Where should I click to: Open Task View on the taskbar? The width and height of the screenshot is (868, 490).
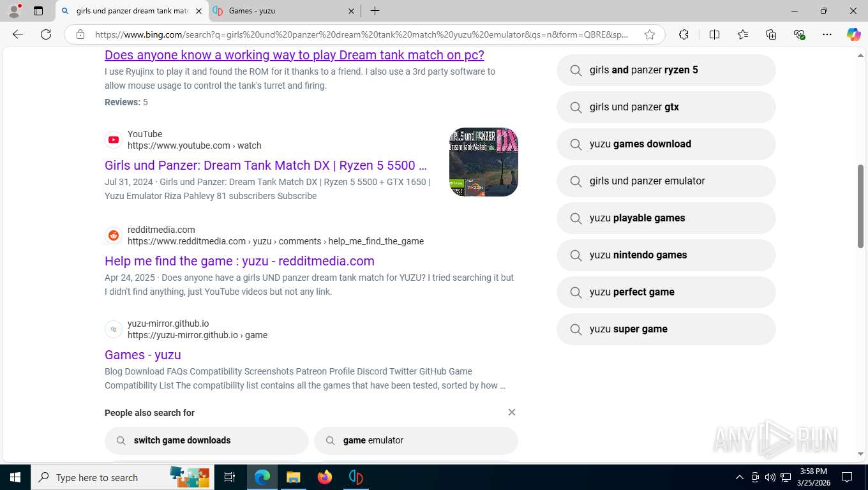pyautogui.click(x=230, y=477)
